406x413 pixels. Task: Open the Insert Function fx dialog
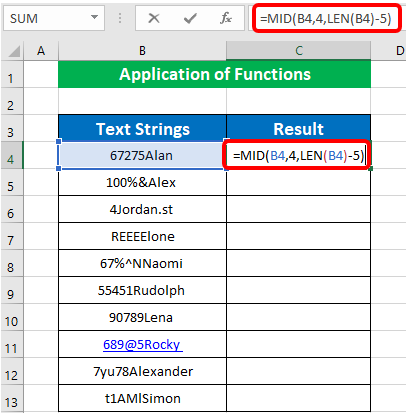[226, 18]
